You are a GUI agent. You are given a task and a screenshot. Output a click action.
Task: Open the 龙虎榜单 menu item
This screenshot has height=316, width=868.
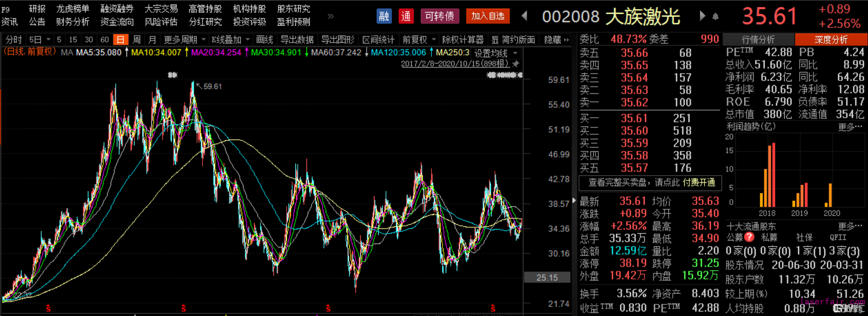coord(73,9)
